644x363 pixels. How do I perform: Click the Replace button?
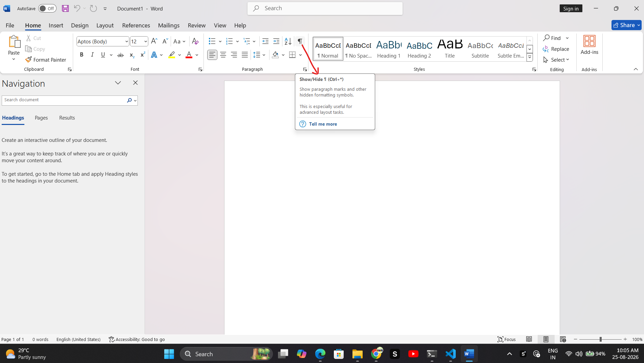pyautogui.click(x=556, y=49)
